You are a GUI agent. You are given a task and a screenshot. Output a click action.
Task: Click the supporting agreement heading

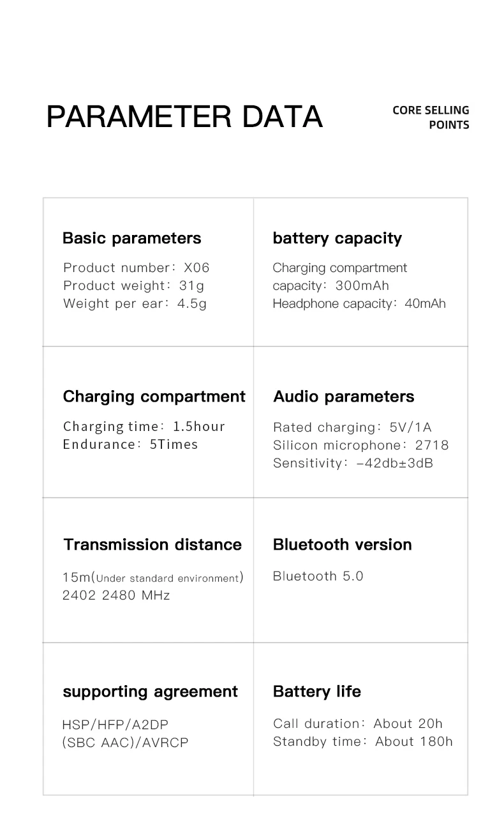click(151, 692)
